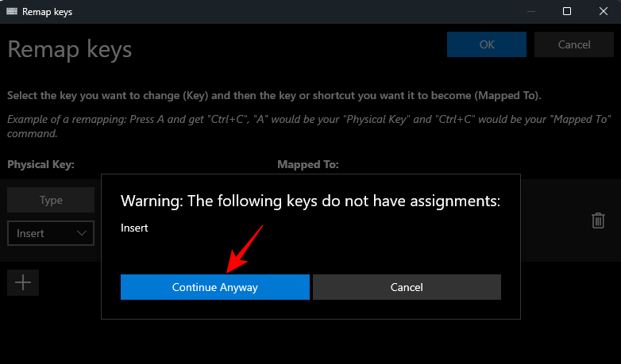Click the bold 'Select the key' instruction text

pyautogui.click(x=274, y=96)
